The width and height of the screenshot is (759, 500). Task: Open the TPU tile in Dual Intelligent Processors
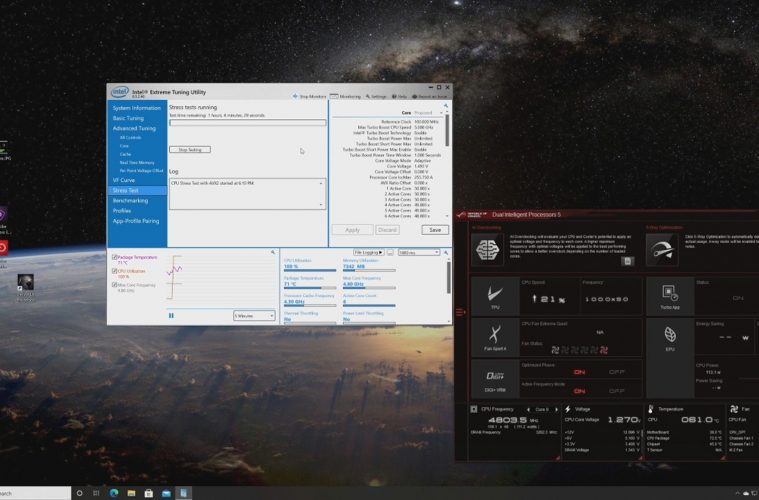pos(495,296)
